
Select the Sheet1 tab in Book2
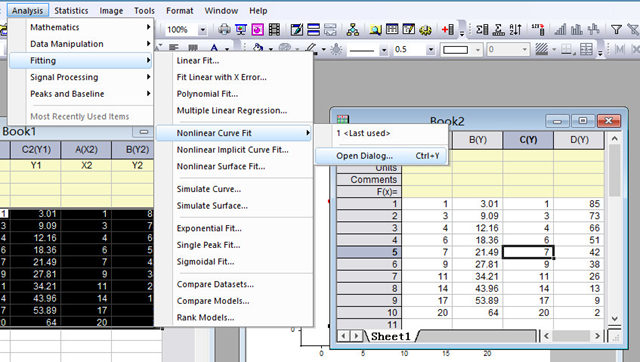[390, 336]
